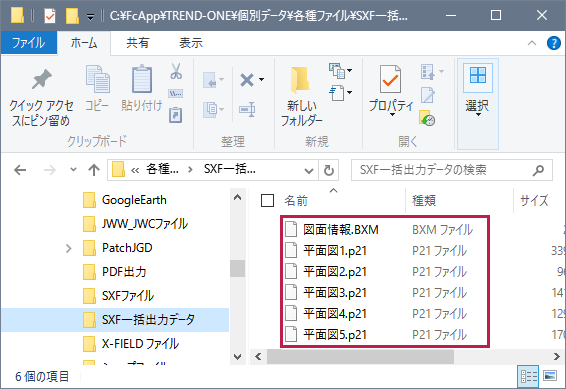The width and height of the screenshot is (566, 389).
Task: Select file 平面図1.p21
Action: click(326, 250)
